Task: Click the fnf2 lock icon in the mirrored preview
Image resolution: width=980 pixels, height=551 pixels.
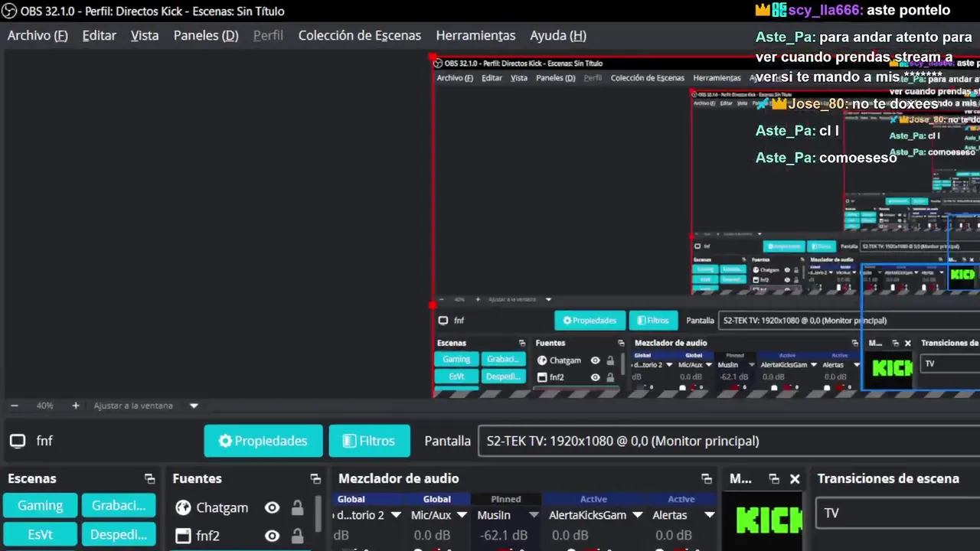Action: click(610, 377)
